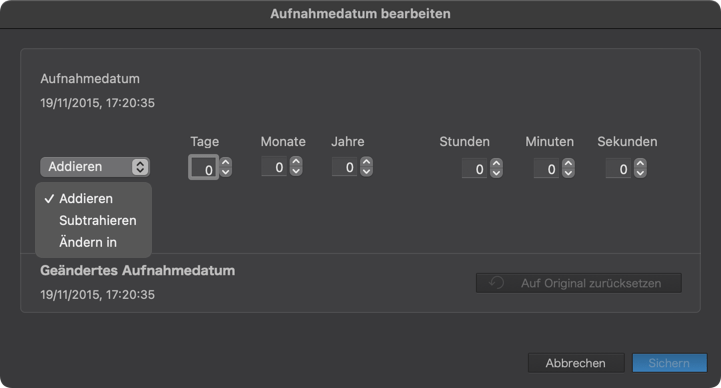Increase the Stunden stepper up arrow

pyautogui.click(x=496, y=163)
